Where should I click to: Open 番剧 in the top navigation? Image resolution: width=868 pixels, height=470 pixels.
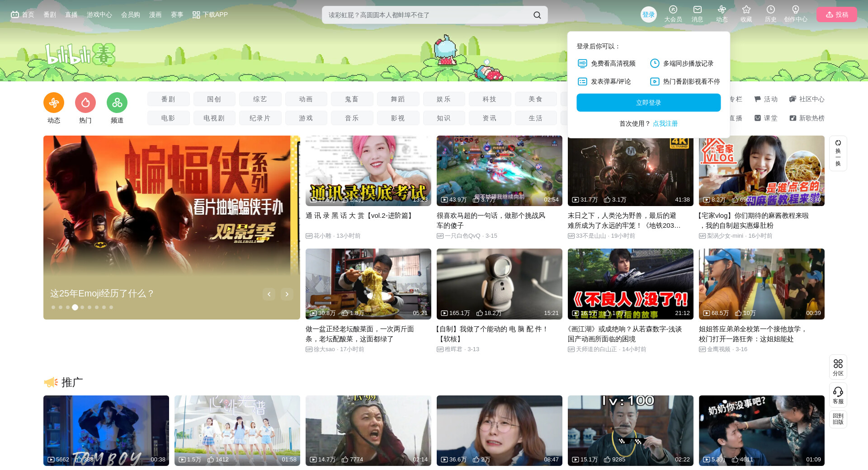(50, 14)
